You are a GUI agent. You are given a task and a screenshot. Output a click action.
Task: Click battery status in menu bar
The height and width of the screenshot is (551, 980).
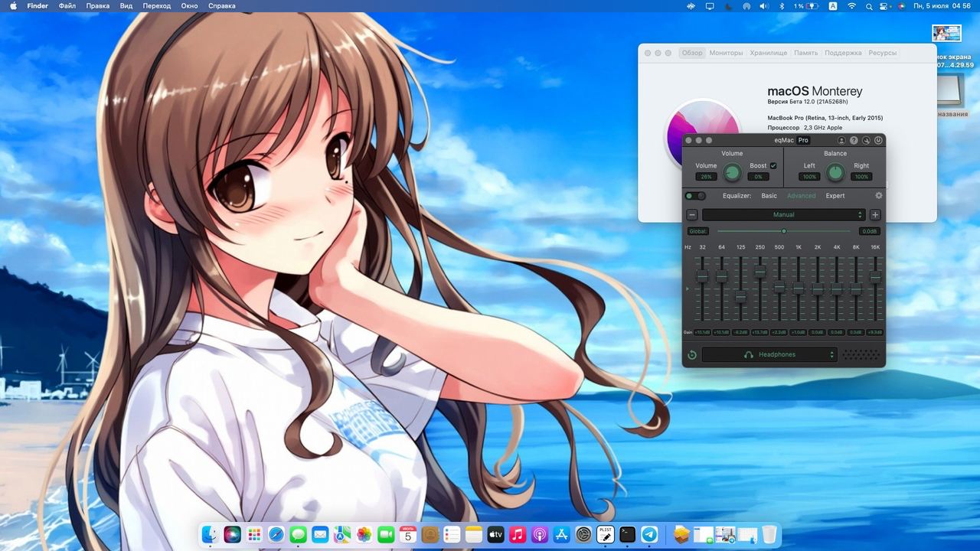(x=806, y=6)
